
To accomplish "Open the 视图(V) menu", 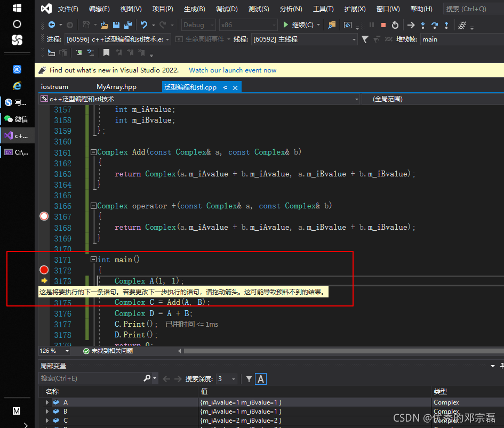I will tap(131, 9).
